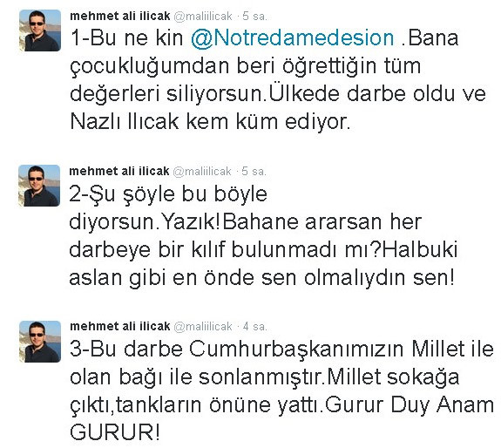The height and width of the screenshot is (448, 501).
Task: Click the tweet text starting with 2-Şu şöyle
Action: tap(264, 236)
